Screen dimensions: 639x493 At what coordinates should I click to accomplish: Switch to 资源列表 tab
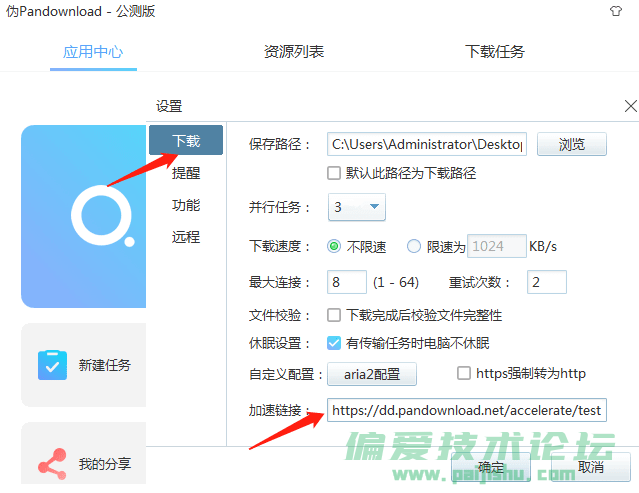point(294,51)
